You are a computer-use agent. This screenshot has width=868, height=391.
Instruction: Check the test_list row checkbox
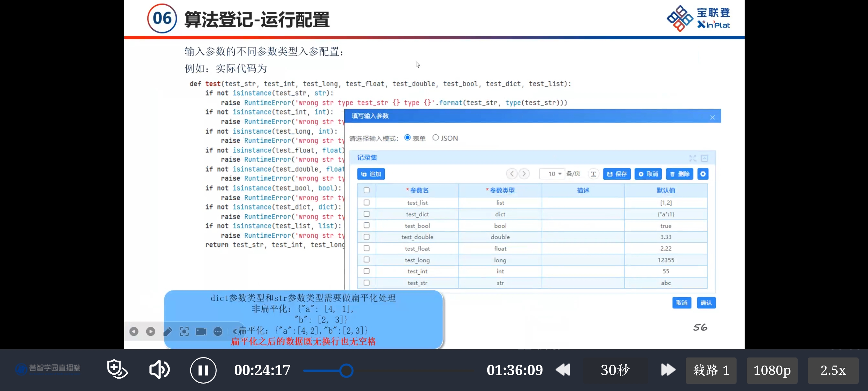367,202
